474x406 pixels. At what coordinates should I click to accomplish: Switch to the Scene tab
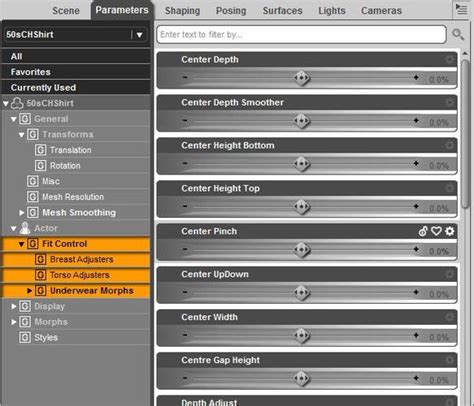tap(66, 11)
